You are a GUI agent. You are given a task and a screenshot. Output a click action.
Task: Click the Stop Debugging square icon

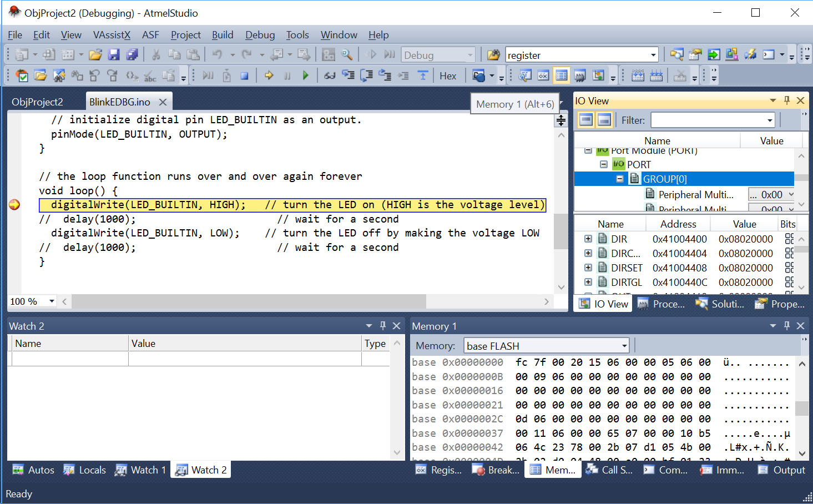[x=244, y=75]
